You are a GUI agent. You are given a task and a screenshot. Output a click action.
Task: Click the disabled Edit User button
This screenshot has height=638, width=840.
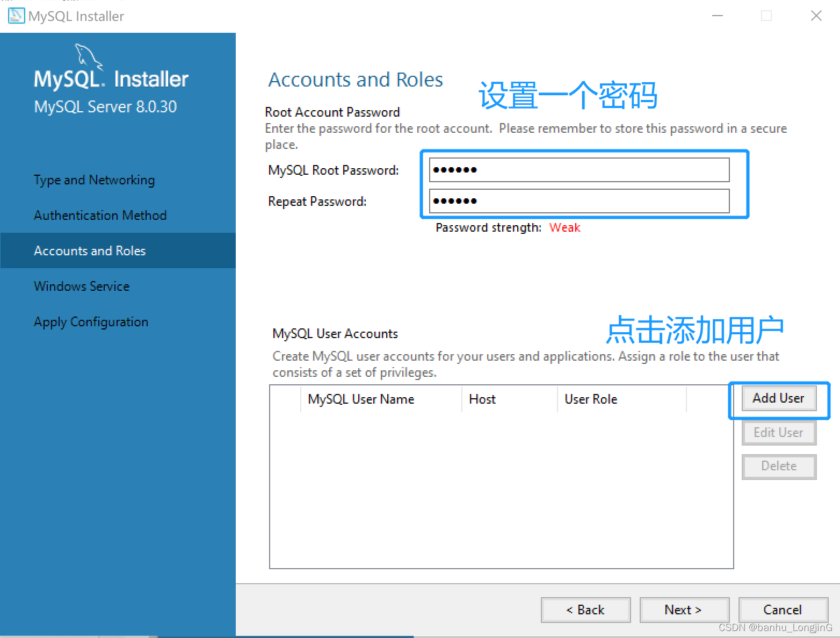pyautogui.click(x=779, y=433)
